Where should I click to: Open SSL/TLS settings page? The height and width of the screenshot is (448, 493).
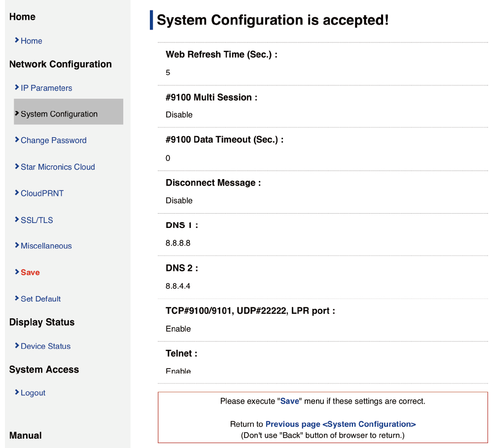[x=36, y=220]
